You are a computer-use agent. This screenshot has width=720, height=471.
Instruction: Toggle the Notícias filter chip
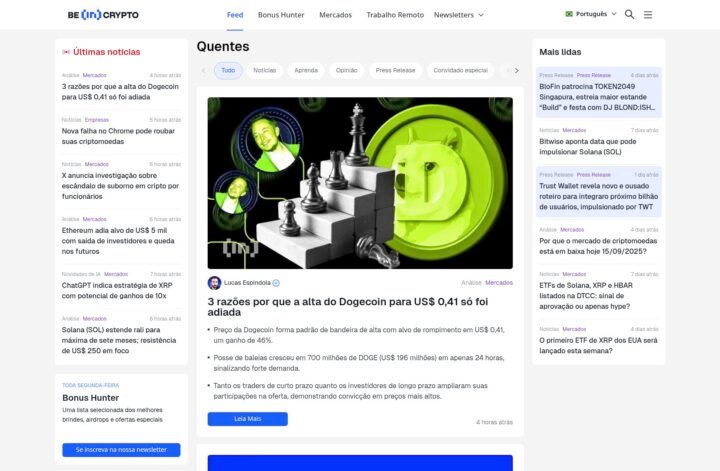pyautogui.click(x=264, y=70)
